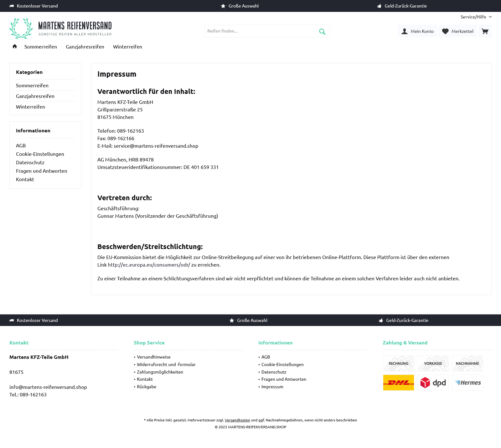Screen dimensions: 501x448
Task: Open Widerrufsrecht und -formular footer link
Action: 166,364
